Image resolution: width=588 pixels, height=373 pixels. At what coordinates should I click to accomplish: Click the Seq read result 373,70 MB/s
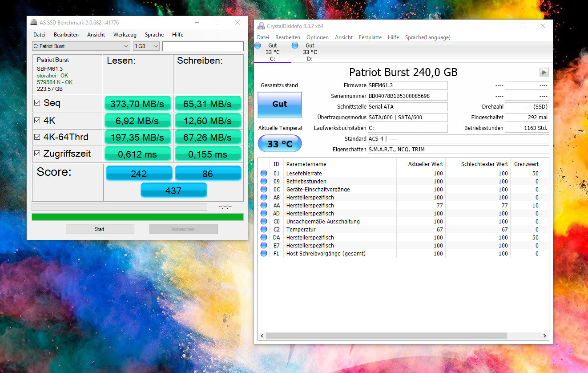pyautogui.click(x=137, y=104)
